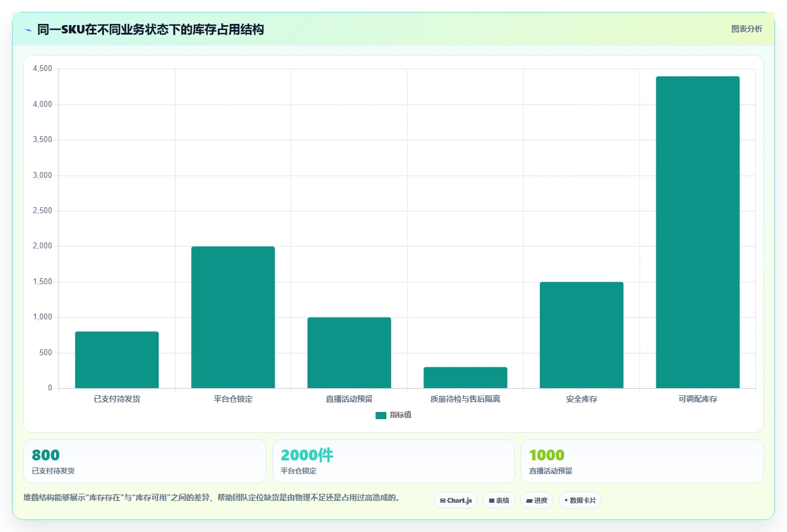Click the 1,000 y-axis value
This screenshot has height=532, width=787.
42,317
